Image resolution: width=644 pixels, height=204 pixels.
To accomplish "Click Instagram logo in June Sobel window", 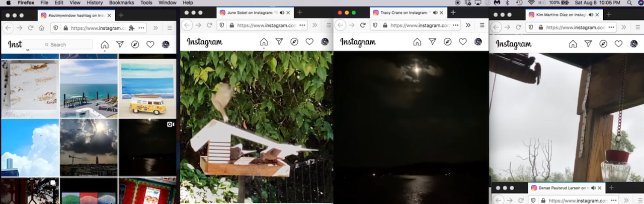I will pos(205,42).
